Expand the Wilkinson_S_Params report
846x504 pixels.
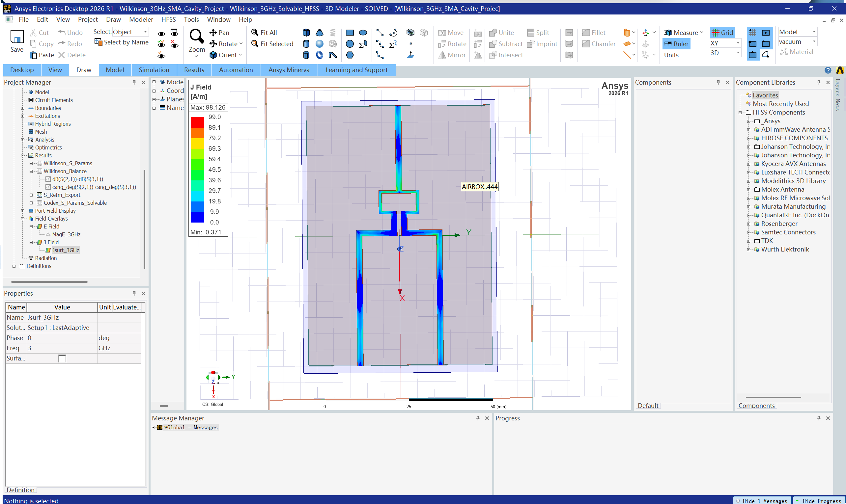click(31, 164)
